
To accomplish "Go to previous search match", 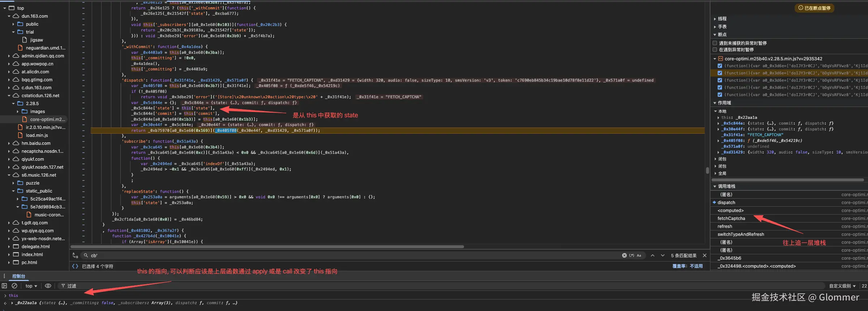I will [x=653, y=255].
